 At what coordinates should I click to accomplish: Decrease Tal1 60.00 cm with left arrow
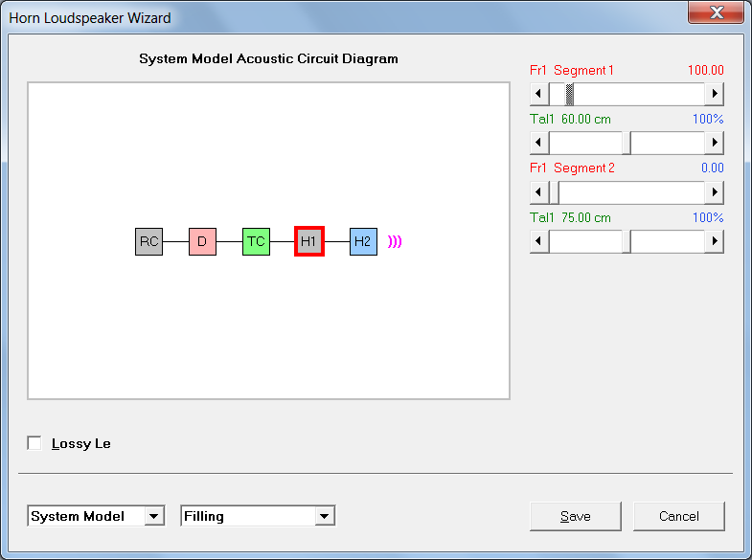539,143
